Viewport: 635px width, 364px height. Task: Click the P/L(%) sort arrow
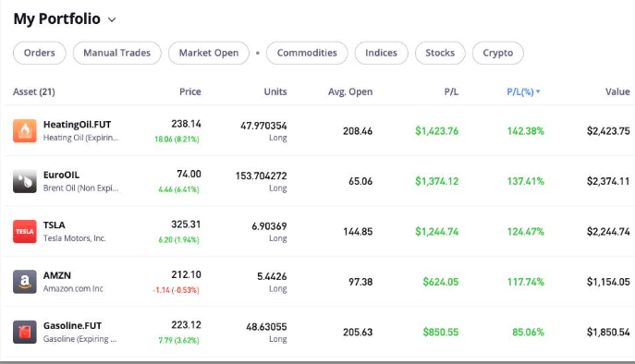(x=538, y=91)
